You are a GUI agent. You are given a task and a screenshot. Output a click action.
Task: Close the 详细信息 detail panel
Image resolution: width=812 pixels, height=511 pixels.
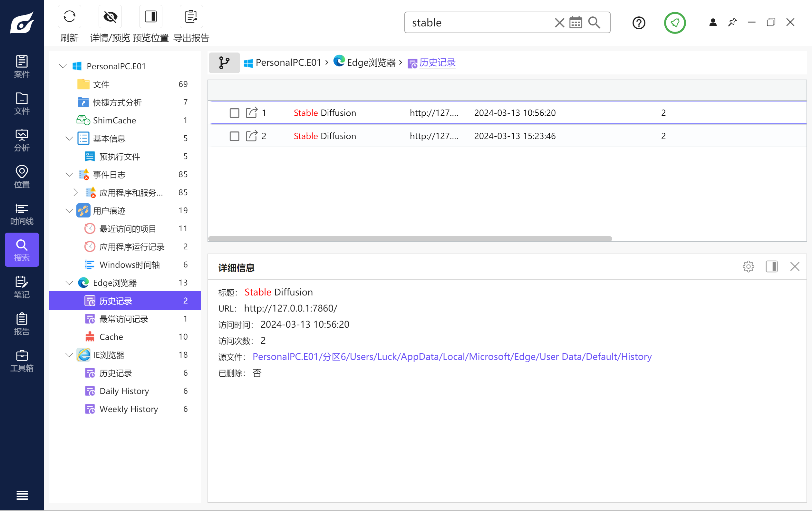tap(795, 267)
